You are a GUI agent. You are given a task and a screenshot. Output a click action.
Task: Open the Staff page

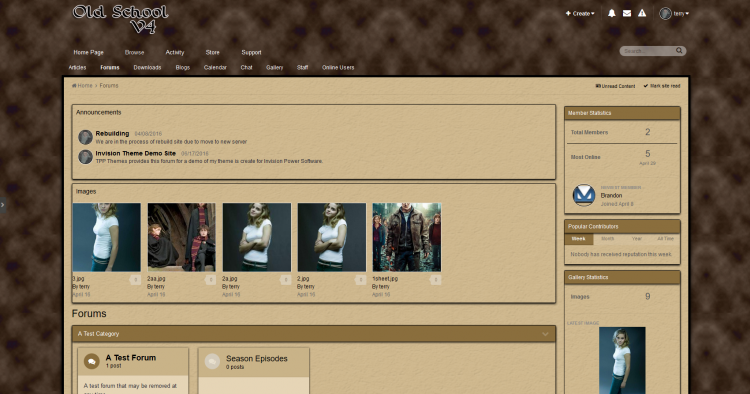[302, 67]
